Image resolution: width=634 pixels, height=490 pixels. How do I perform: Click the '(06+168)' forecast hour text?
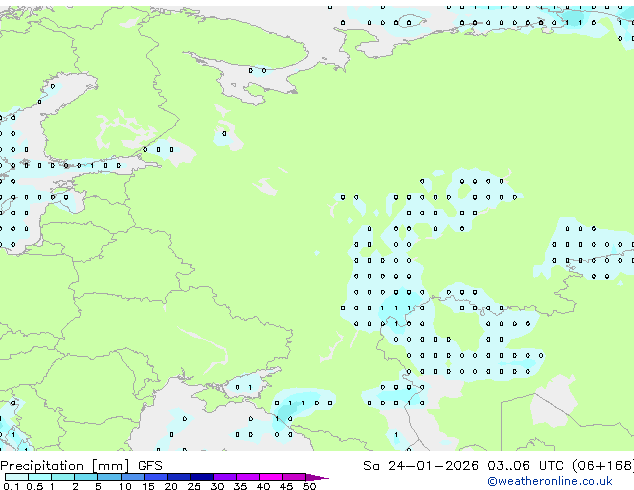click(603, 466)
